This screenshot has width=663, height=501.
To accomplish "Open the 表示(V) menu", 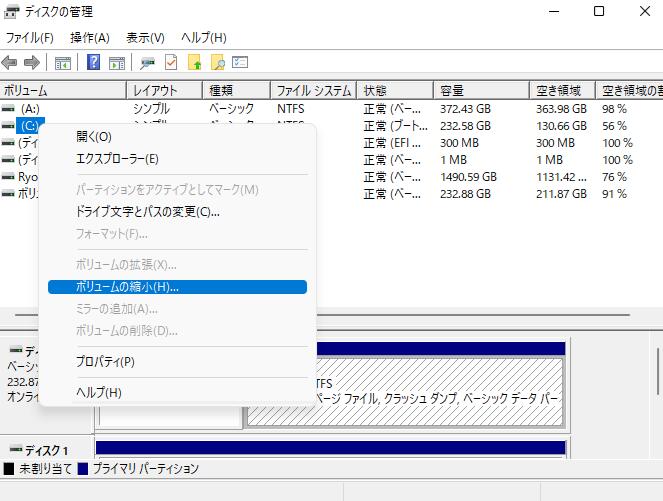I will point(145,37).
